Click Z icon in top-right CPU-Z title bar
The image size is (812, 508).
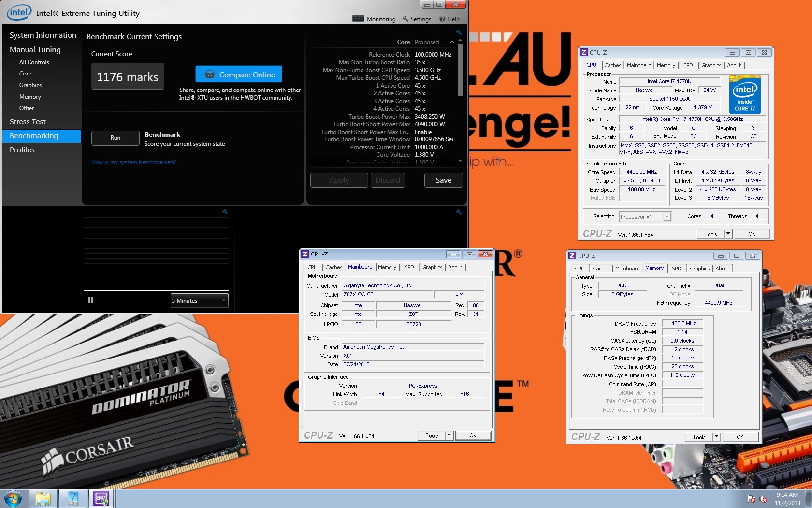[x=584, y=52]
